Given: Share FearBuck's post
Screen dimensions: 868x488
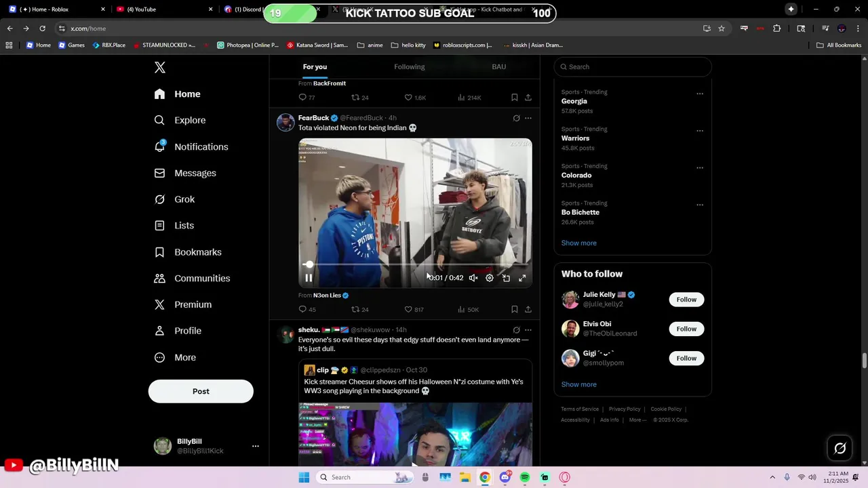Looking at the screenshot, I should [x=528, y=309].
